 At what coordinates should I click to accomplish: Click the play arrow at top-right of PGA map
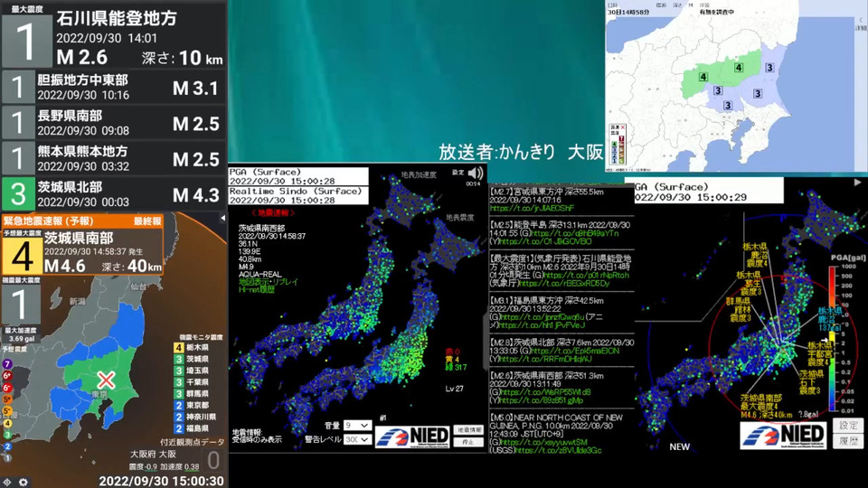[857, 182]
